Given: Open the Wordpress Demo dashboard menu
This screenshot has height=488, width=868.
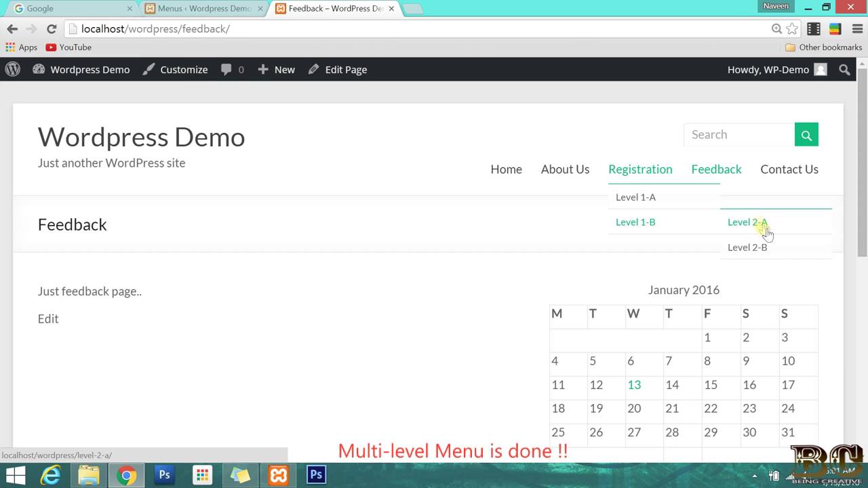Looking at the screenshot, I should point(81,69).
